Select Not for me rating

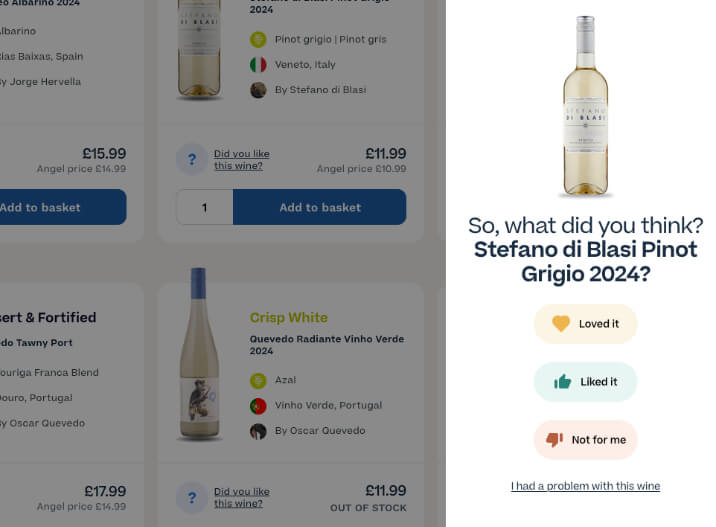pyautogui.click(x=585, y=440)
